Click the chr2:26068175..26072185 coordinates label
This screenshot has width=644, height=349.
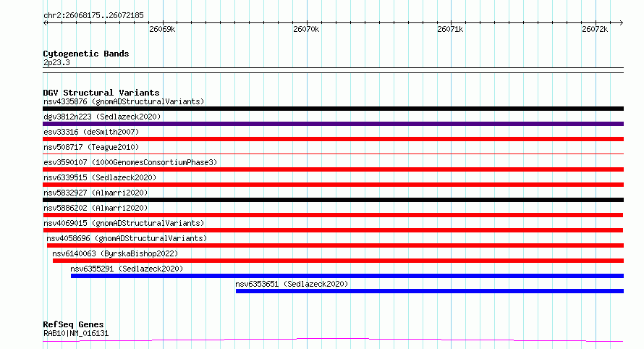(x=93, y=16)
